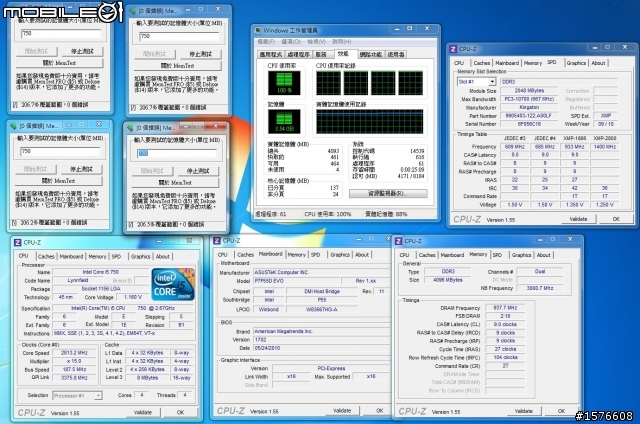Click the memory meter showing 3.54 GB
This screenshot has width=640, height=424.
coord(284,121)
